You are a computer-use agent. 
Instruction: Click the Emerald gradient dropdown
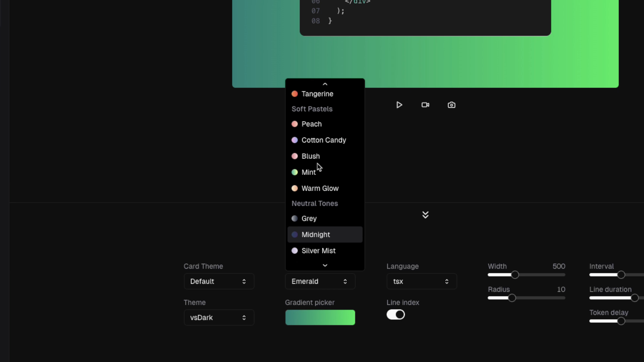pos(320,281)
